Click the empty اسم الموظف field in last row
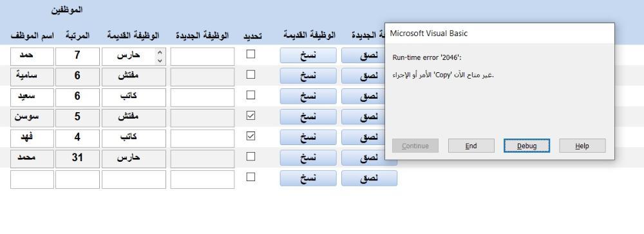The image size is (644, 234). pyautogui.click(x=32, y=179)
